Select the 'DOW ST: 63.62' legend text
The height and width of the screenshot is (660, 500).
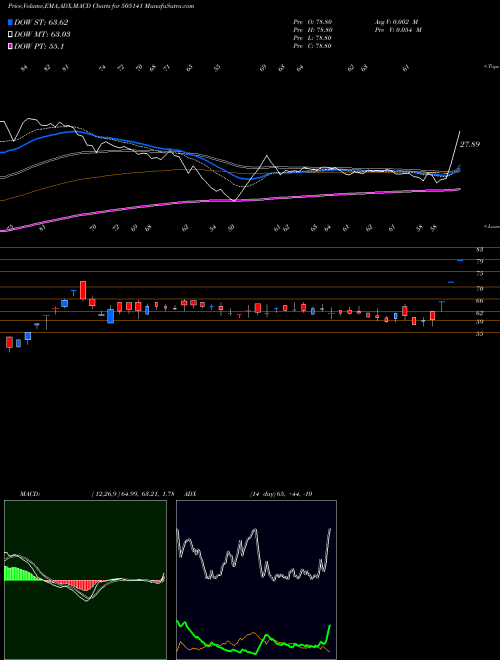coord(41,23)
